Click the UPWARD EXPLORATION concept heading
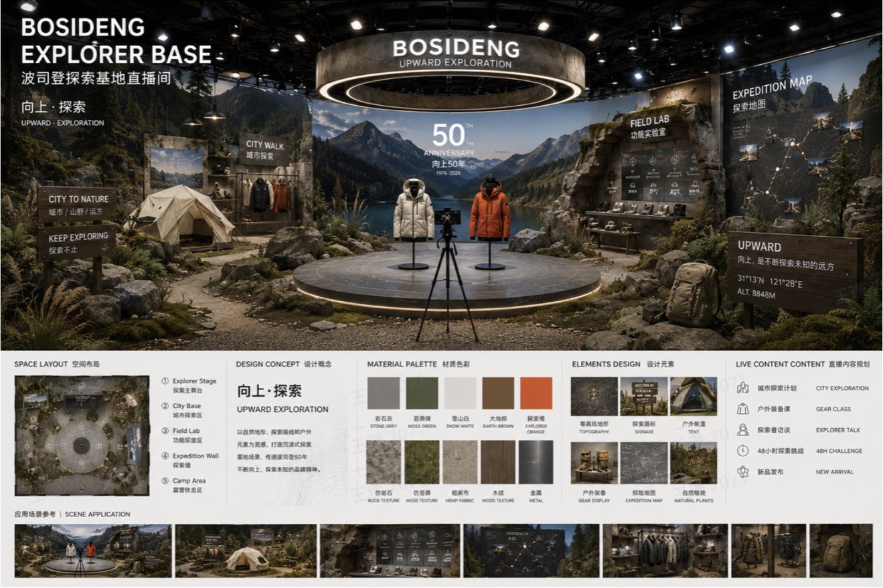Screen dimensions: 883x588 point(283,409)
